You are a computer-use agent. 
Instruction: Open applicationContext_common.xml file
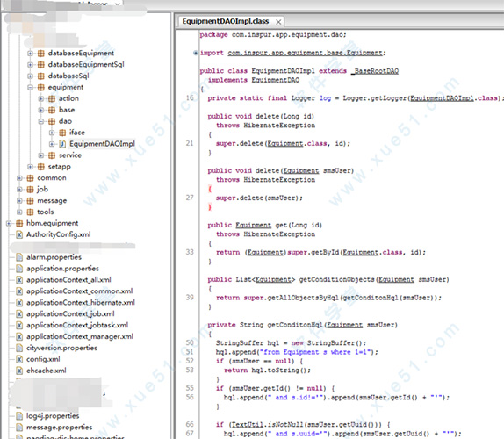pyautogui.click(x=79, y=291)
